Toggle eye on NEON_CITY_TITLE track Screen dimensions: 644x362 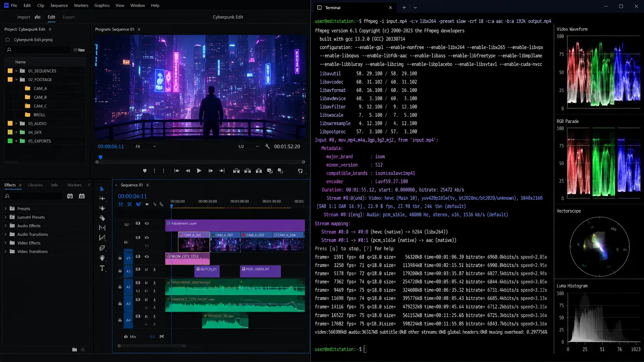click(x=147, y=257)
